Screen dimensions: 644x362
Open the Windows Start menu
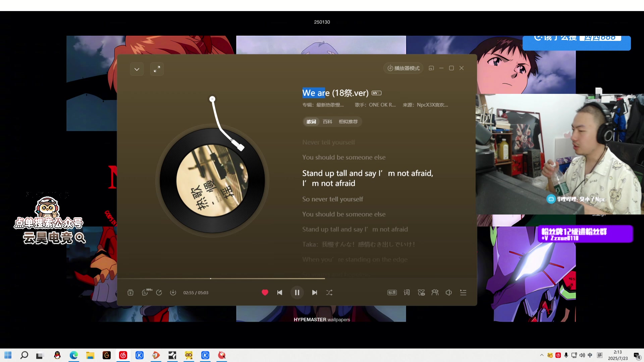click(x=8, y=355)
